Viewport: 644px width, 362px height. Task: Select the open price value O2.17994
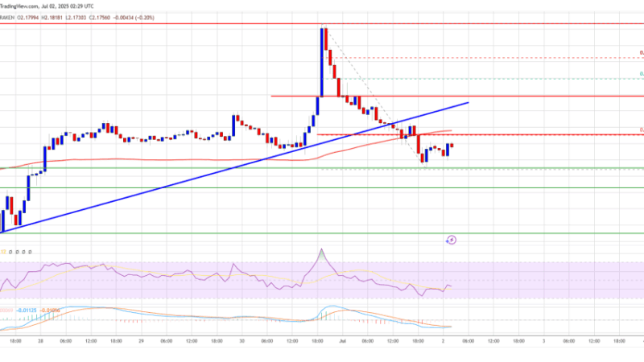(28, 18)
